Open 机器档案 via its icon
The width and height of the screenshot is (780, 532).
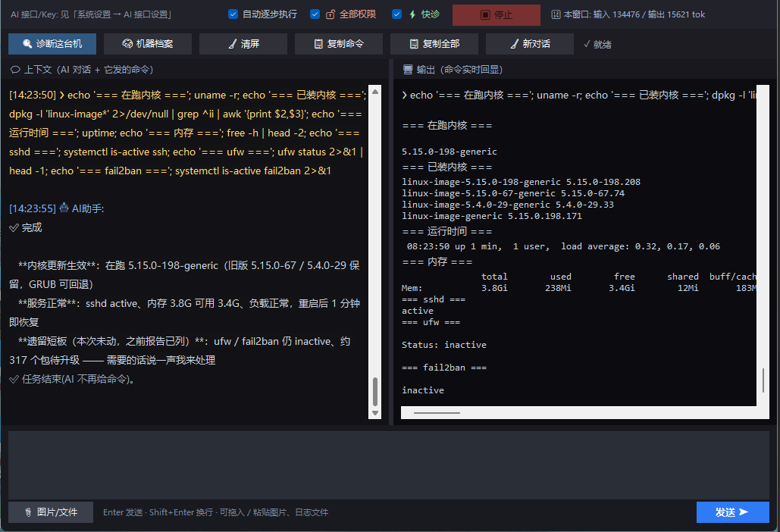click(127, 44)
